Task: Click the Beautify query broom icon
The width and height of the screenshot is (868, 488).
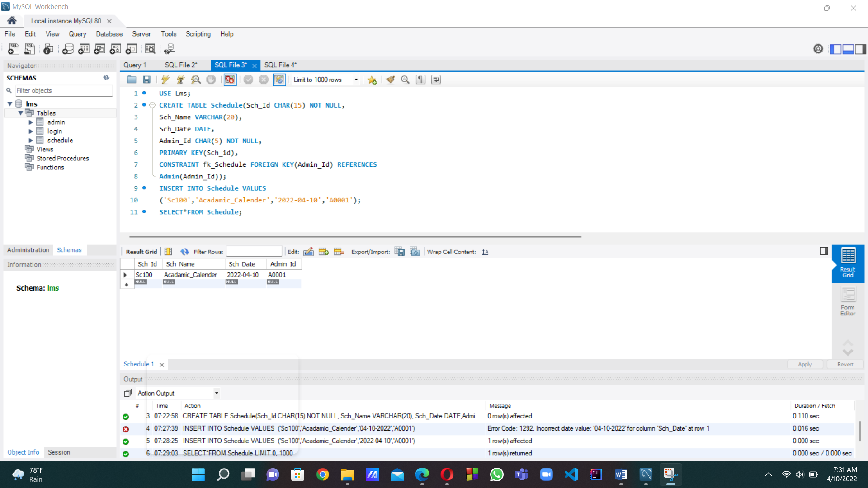Action: click(x=390, y=80)
